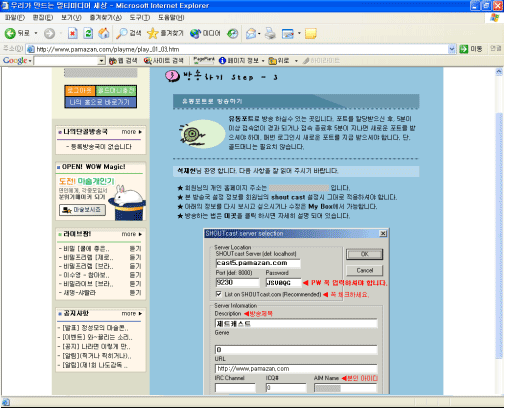Click Cancel in SHOUTcast server selection

(x=364, y=270)
